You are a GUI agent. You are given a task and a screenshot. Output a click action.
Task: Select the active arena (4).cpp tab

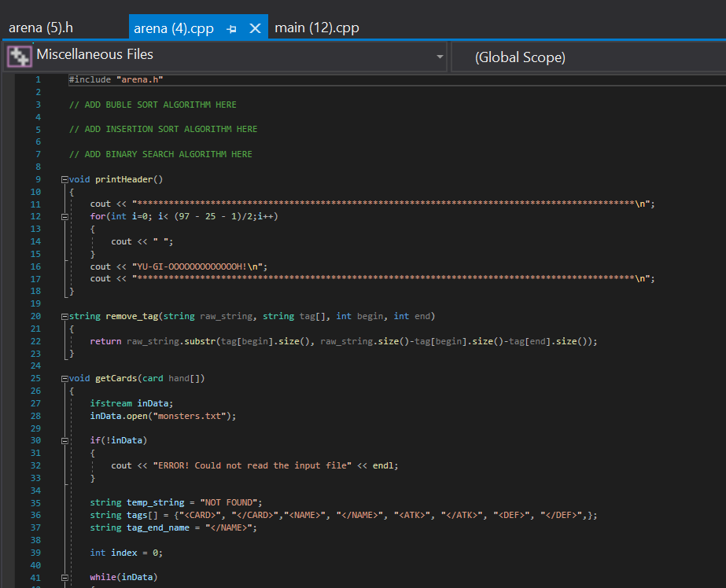click(173, 27)
